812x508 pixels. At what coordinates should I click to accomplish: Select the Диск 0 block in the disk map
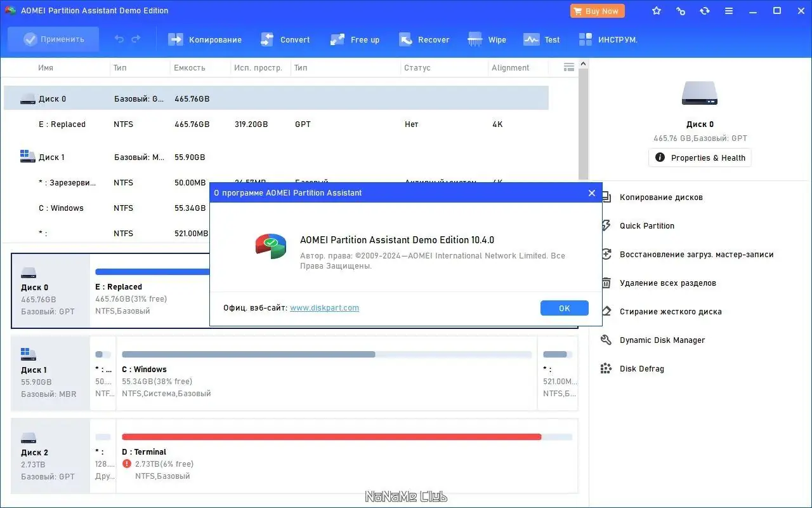pos(51,291)
